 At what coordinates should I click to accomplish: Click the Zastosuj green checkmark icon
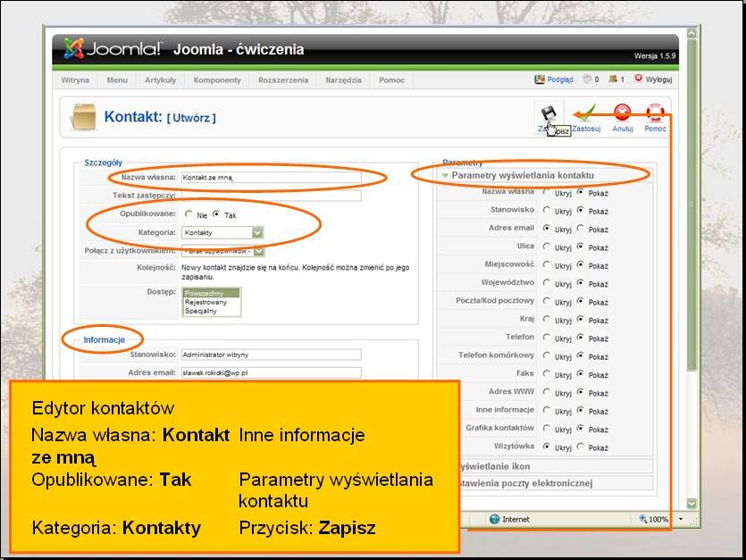[587, 113]
